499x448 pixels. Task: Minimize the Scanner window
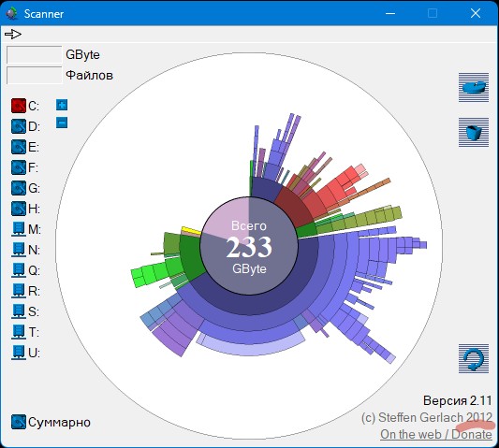click(x=390, y=13)
